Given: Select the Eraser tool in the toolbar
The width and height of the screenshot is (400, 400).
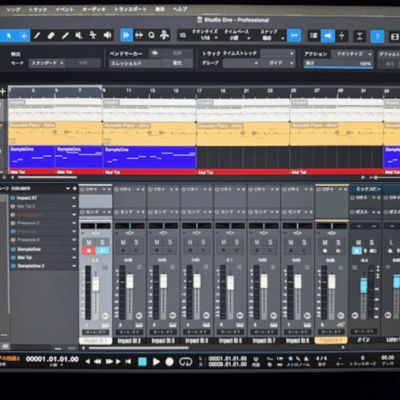Looking at the screenshot, I should coord(51,35).
